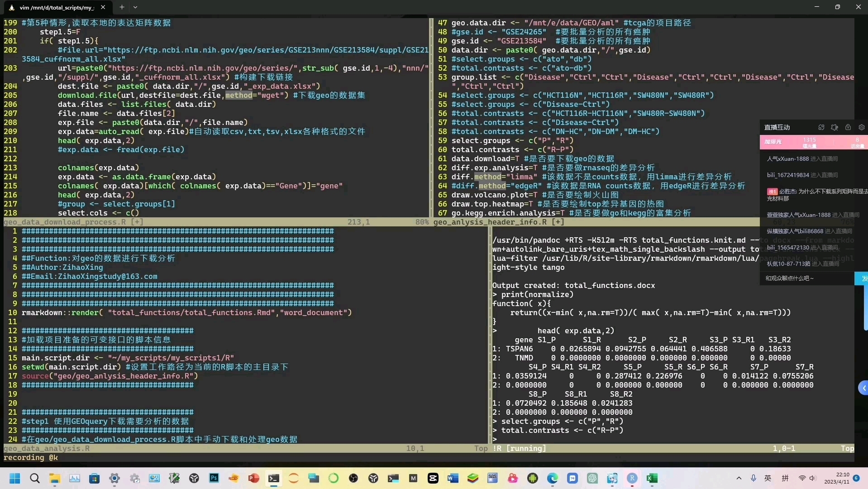Open the Settings gear in taskbar
This screenshot has height=489, width=868.
pyautogui.click(x=114, y=478)
